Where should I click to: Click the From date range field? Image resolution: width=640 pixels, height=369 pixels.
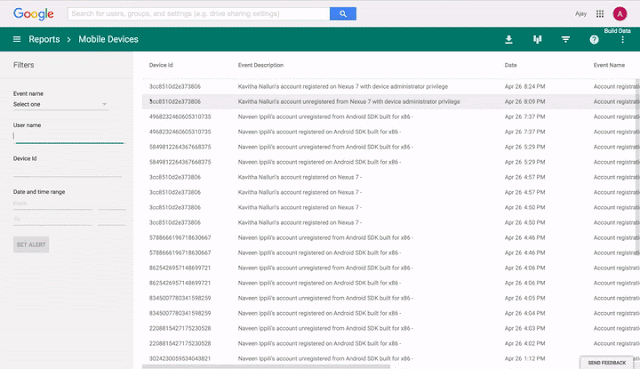coord(53,204)
